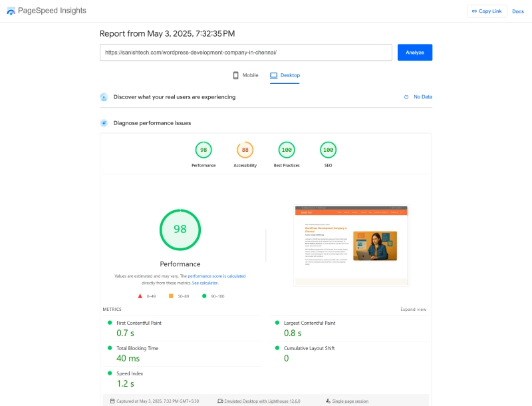532x406 pixels.
Task: Click green status dot beside Cumulative Layout Shift
Action: tap(277, 348)
